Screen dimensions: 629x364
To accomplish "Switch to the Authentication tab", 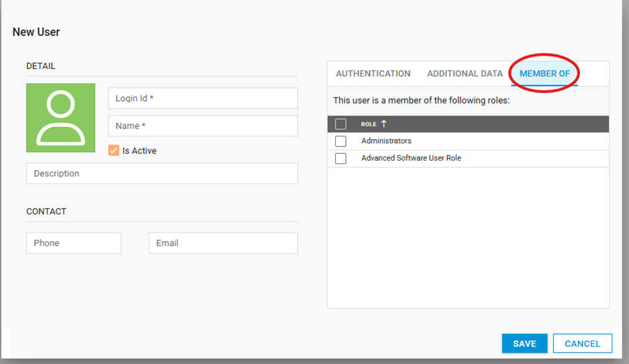I will [373, 74].
